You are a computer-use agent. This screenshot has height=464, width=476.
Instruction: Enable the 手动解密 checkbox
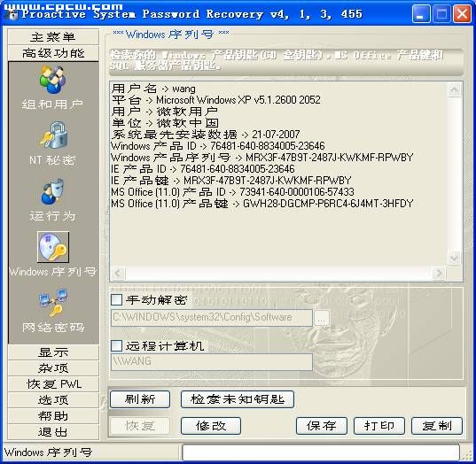tap(117, 299)
